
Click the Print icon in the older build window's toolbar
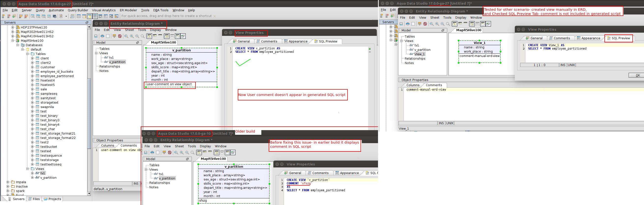[x=152, y=152]
